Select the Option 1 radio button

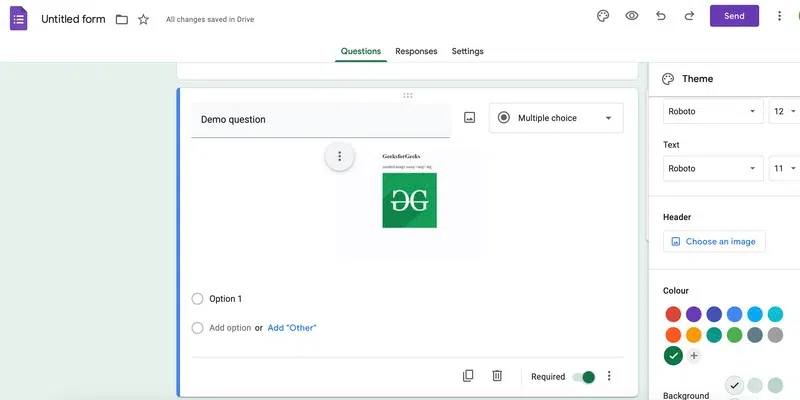(x=197, y=299)
